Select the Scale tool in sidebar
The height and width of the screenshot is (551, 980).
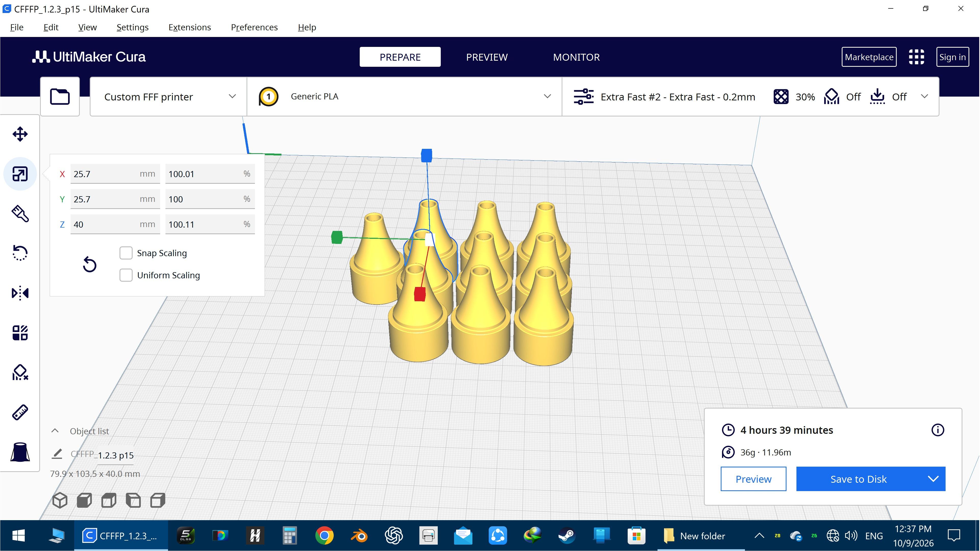(20, 174)
